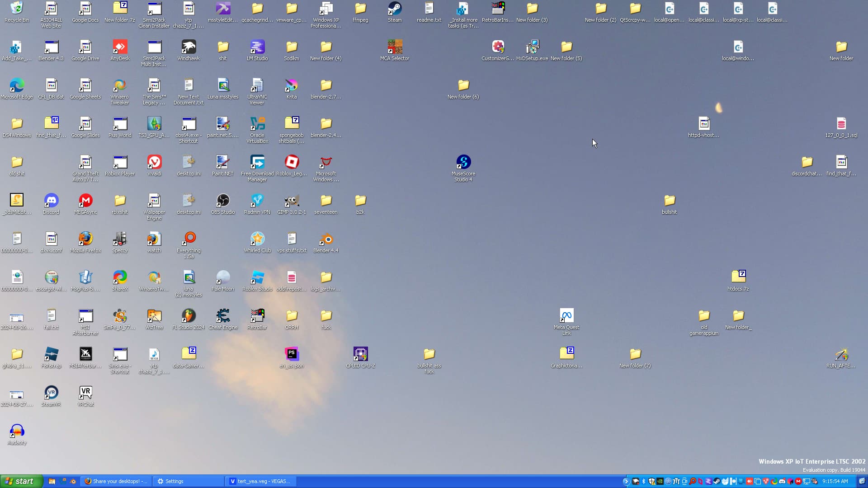Image resolution: width=868 pixels, height=488 pixels.
Task: Launch Steam from the desktop
Action: tap(395, 12)
